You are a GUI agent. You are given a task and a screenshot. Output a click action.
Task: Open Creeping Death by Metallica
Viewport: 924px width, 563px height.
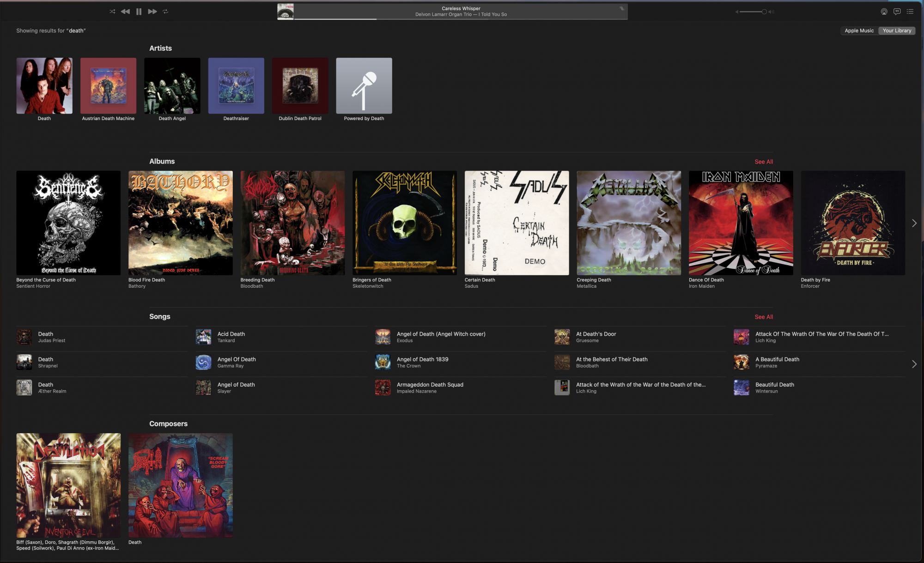coord(629,223)
